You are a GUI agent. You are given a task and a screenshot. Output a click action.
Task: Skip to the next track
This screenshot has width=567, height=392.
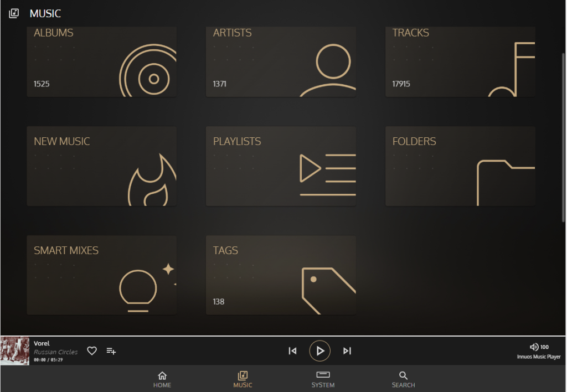347,351
